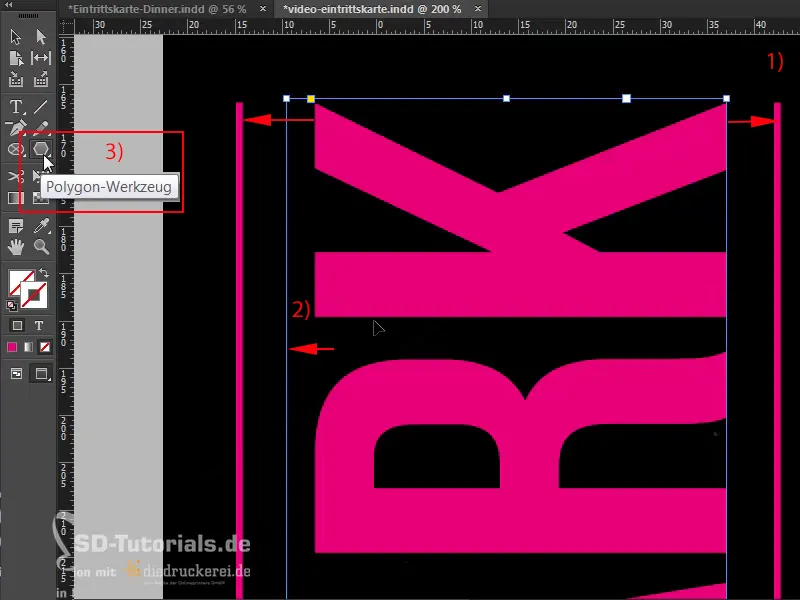Close the Eintrittskarte-Dinner.indd tab

click(263, 9)
